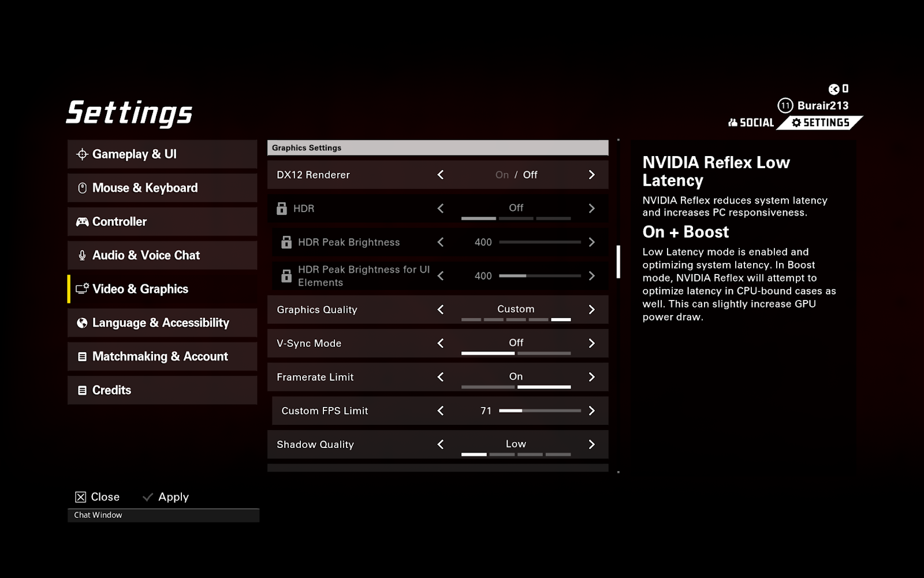Click the globe icon beside Language & Accessibility
This screenshot has height=578, width=924.
[82, 323]
